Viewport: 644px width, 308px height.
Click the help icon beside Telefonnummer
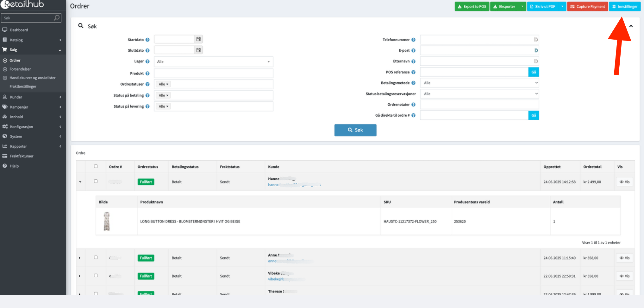413,40
